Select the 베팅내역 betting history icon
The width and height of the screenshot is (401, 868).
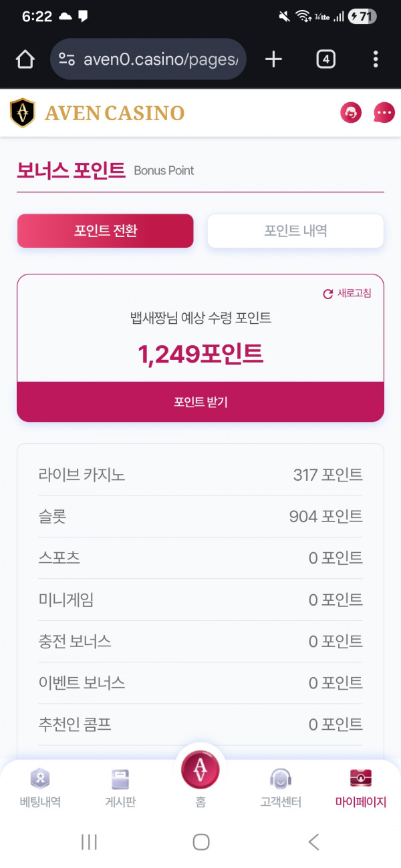click(40, 785)
